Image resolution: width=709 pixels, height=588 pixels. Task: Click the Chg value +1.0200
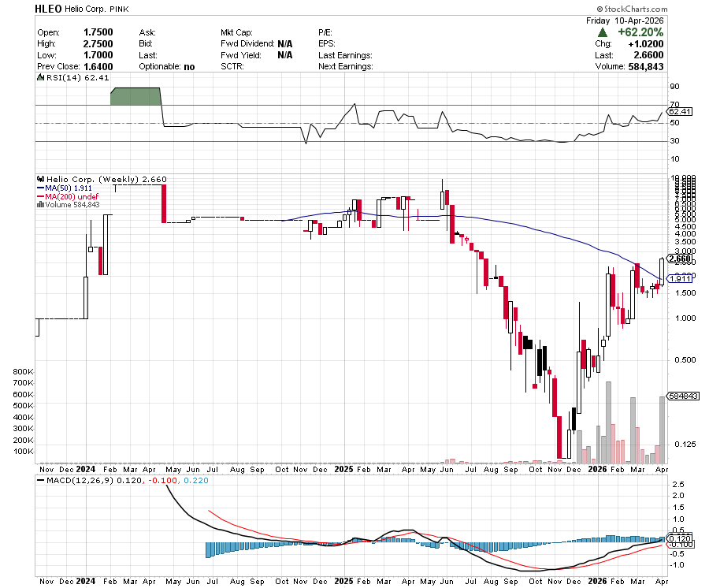coord(646,44)
